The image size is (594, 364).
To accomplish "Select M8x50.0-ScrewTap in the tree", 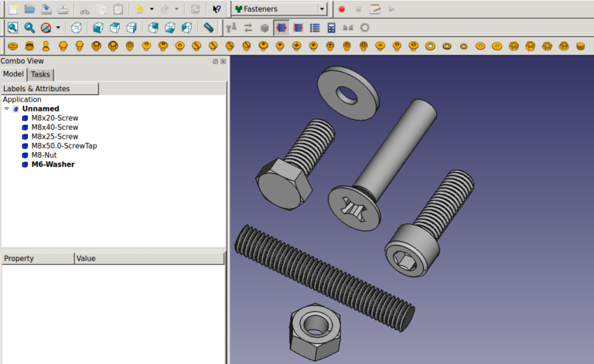I will tap(64, 145).
